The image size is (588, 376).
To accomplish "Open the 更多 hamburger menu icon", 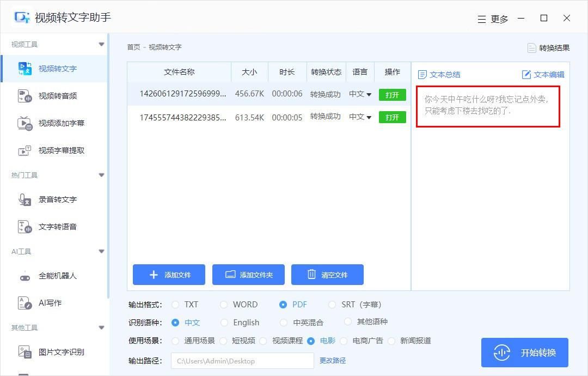I will pyautogui.click(x=482, y=19).
